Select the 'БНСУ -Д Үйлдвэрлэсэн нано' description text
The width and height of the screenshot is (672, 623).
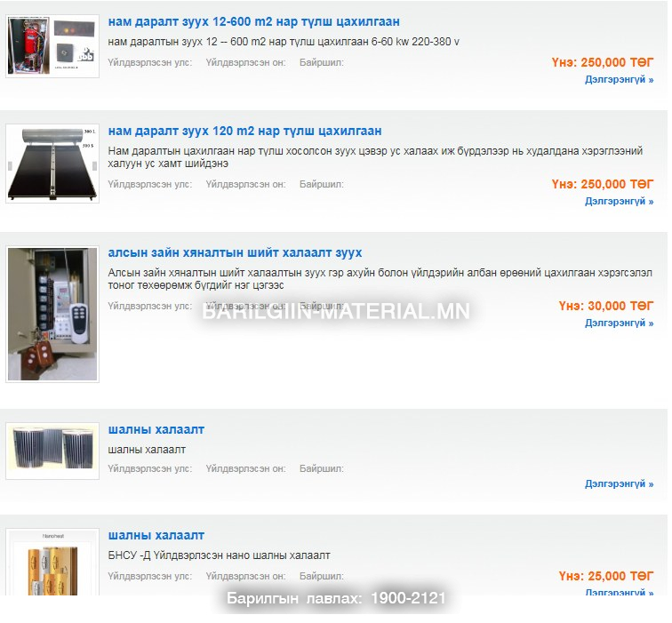219,555
